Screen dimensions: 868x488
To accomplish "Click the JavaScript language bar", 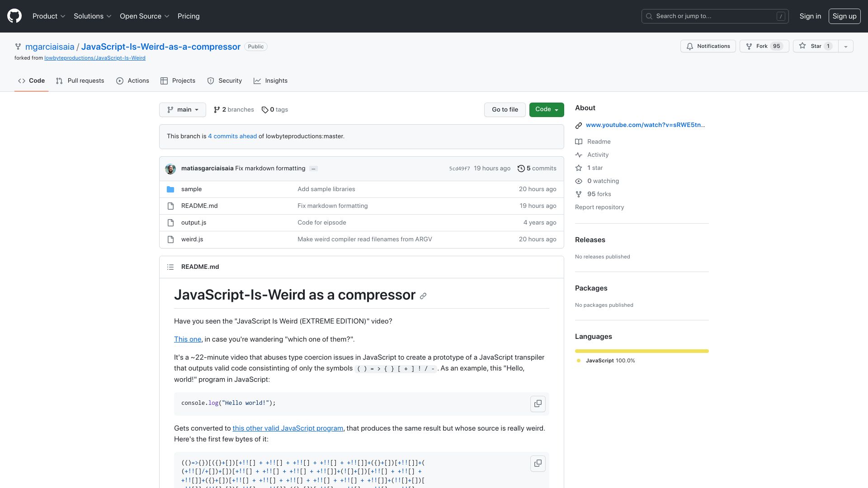I will 642,351.
